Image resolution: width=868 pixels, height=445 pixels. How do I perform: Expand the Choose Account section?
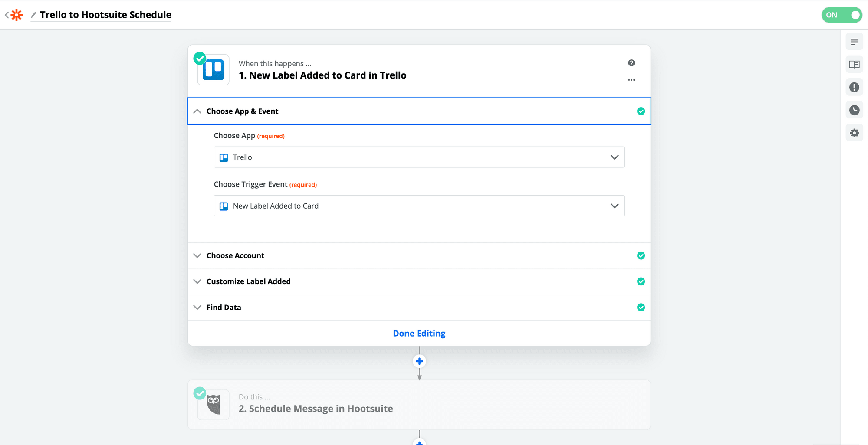point(419,255)
